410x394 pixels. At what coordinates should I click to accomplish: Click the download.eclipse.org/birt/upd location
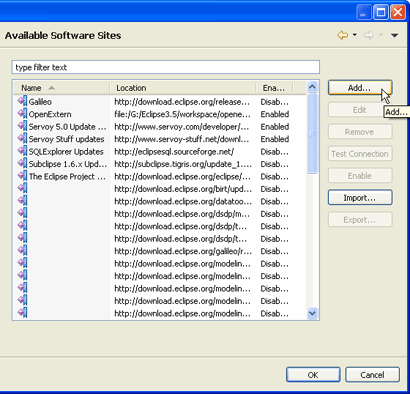pos(183,189)
